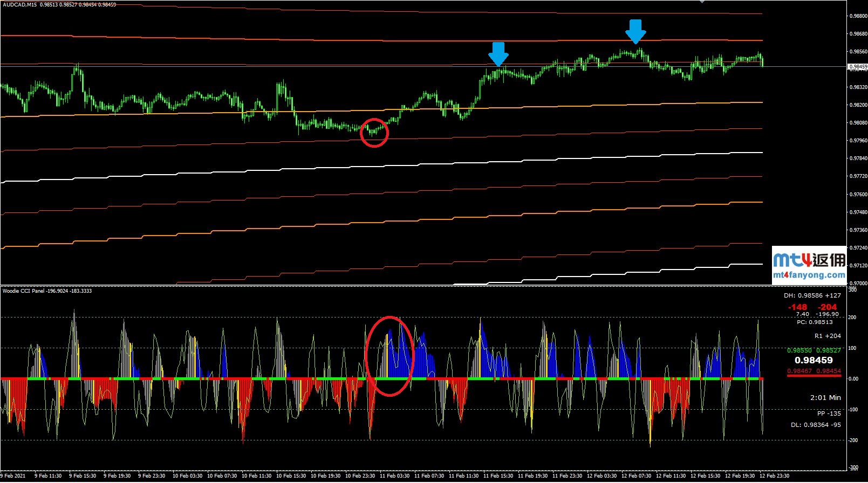868x483 pixels.
Task: Click the large white 0.98459 price readout
Action: click(814, 360)
